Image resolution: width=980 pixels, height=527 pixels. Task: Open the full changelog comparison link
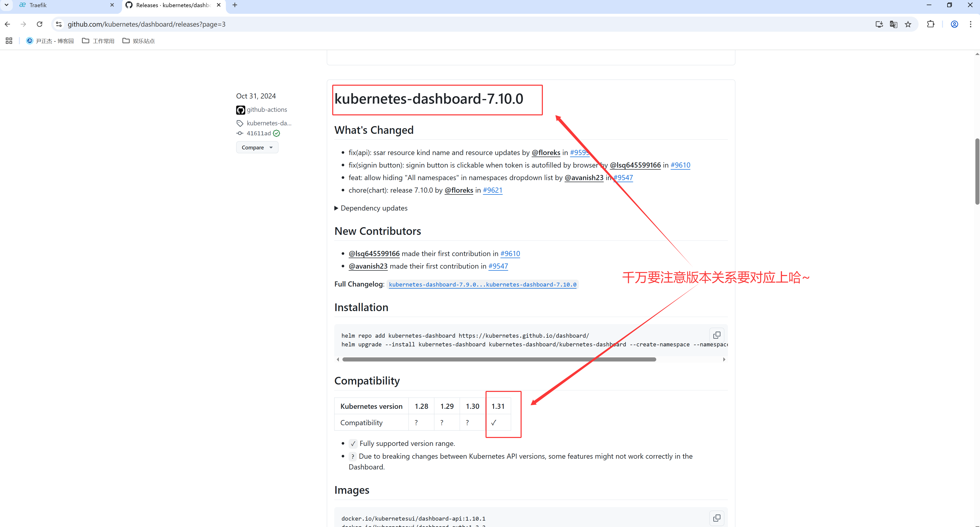(482, 284)
